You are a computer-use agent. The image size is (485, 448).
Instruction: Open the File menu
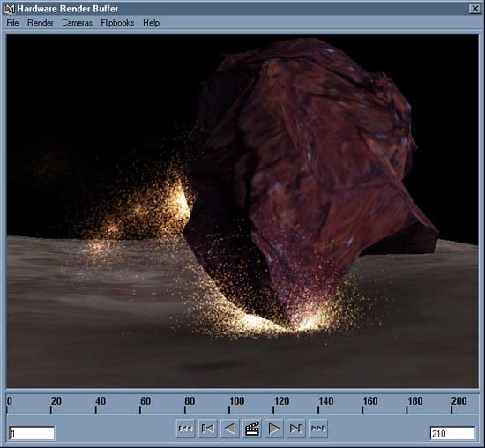12,23
